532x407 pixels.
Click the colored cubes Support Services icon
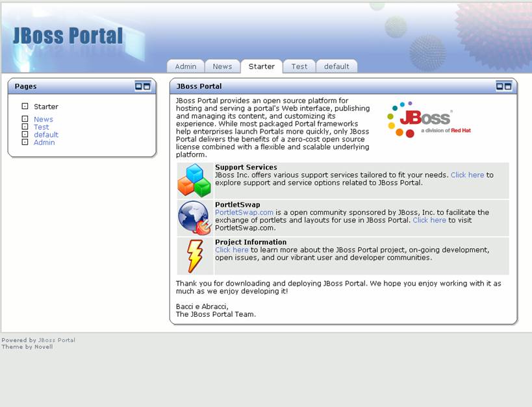coord(195,180)
